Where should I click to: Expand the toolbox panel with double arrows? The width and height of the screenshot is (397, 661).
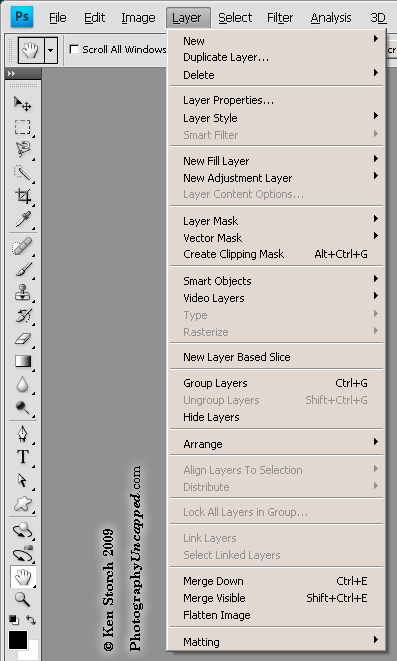(11, 73)
